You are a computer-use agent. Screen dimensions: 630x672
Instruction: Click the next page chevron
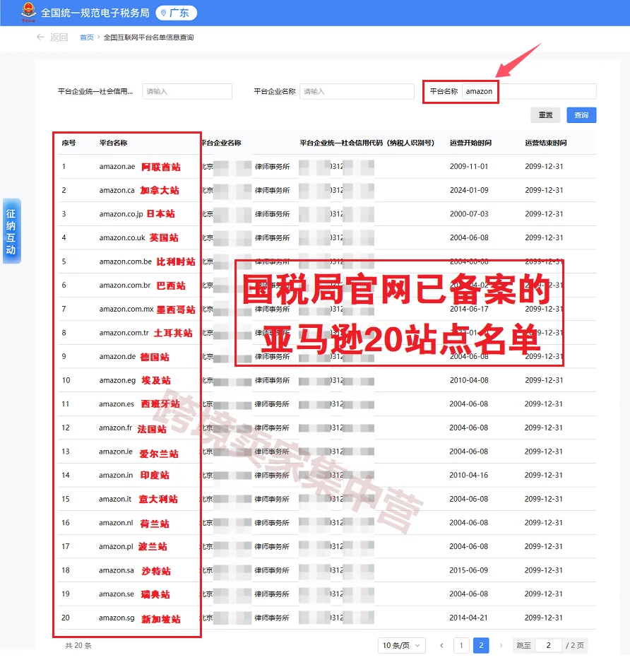coord(501,645)
